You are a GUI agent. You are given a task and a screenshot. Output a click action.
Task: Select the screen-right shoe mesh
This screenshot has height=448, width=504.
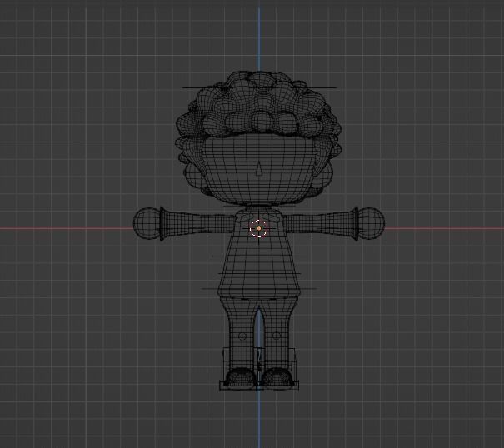point(277,377)
